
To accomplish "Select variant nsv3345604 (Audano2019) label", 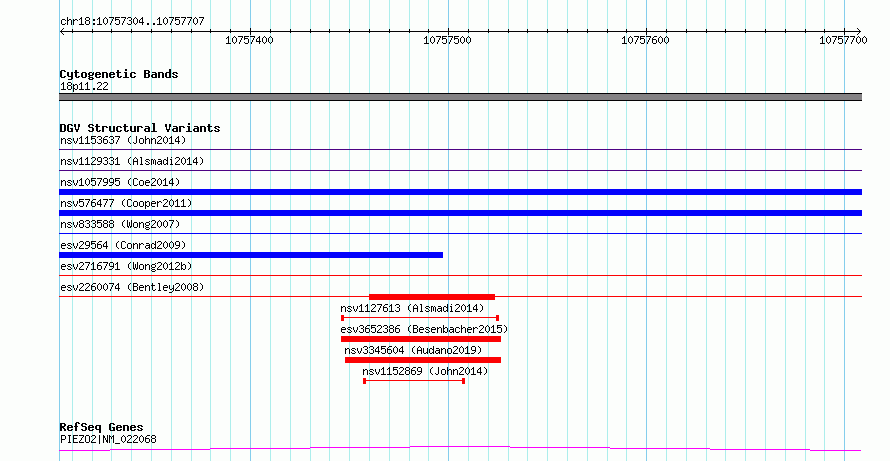I will point(413,350).
